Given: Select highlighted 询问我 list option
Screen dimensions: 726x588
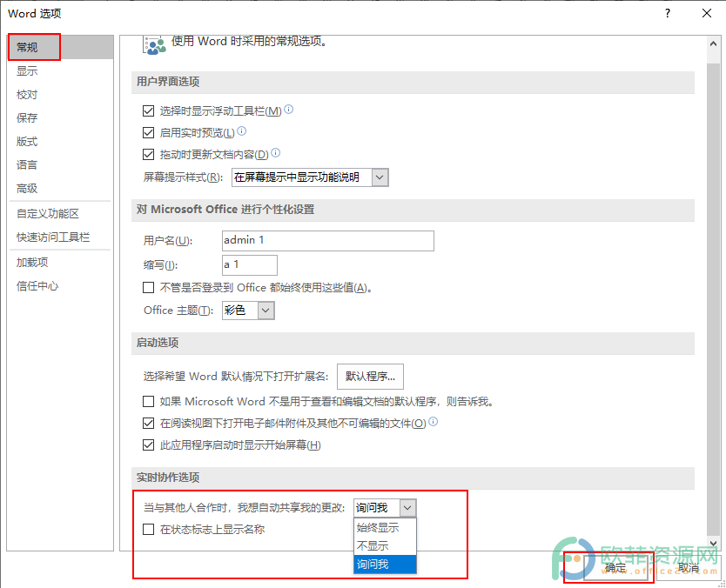Looking at the screenshot, I should pyautogui.click(x=385, y=564).
